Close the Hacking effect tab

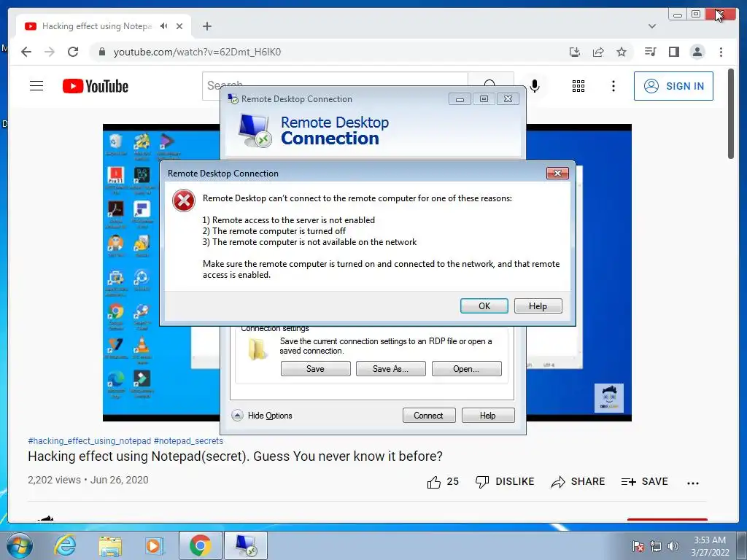pos(179,26)
